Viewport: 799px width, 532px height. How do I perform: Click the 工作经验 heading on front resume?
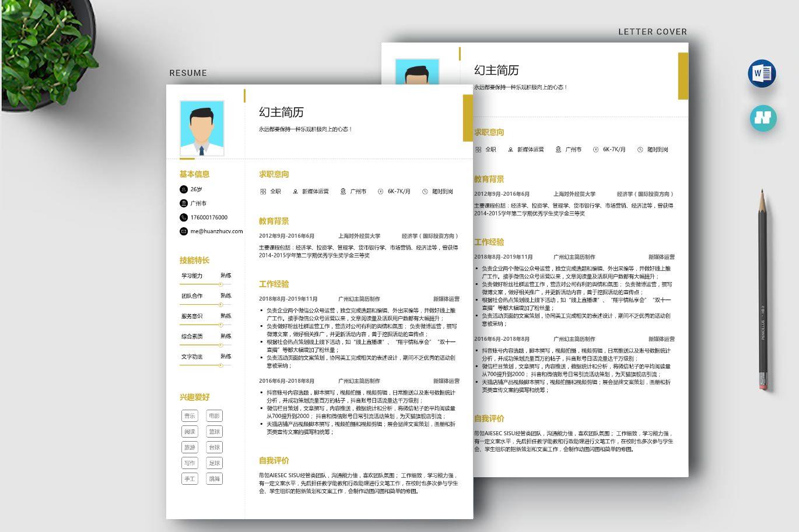tap(274, 284)
